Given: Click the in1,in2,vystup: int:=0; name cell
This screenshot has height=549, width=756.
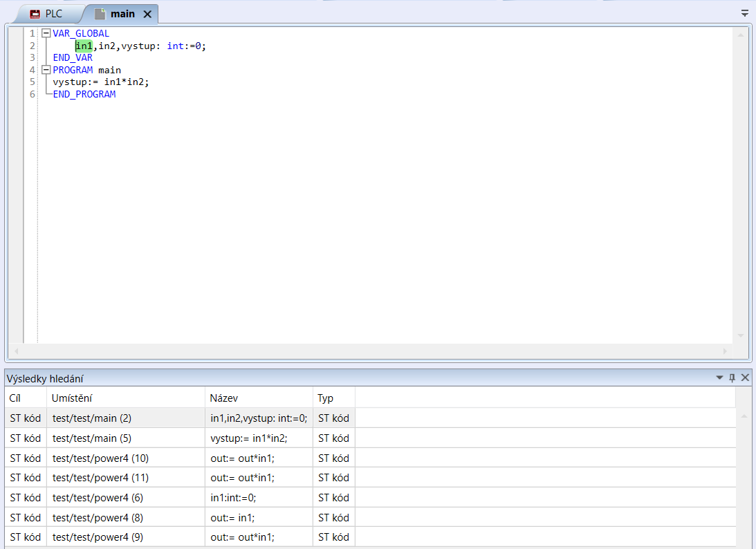Looking at the screenshot, I should click(259, 418).
